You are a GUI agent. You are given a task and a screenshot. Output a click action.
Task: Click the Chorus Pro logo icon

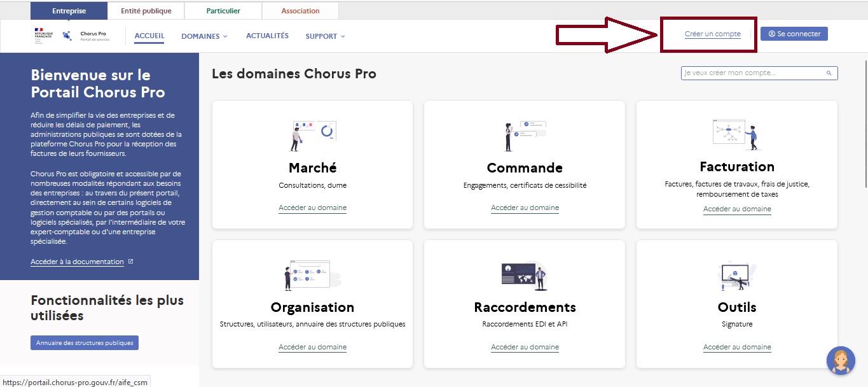click(x=67, y=36)
